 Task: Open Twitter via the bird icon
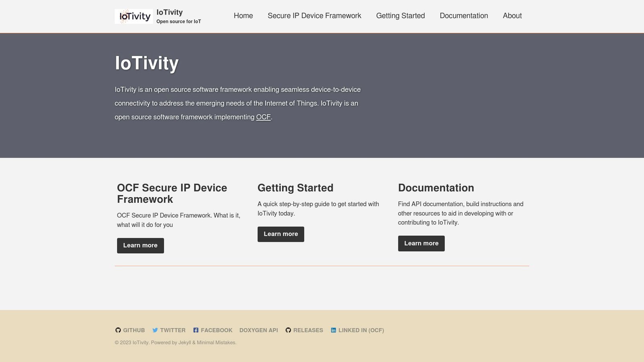tap(155, 330)
